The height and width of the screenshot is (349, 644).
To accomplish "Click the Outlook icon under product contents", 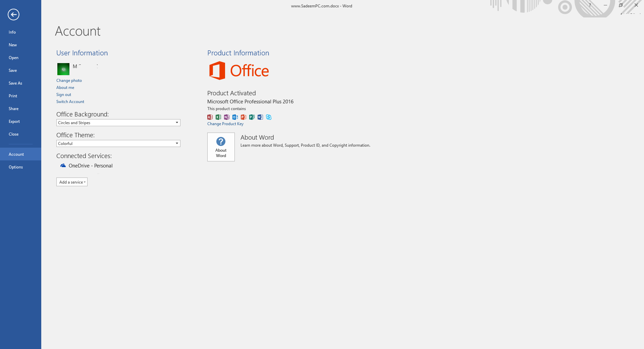I will (235, 117).
